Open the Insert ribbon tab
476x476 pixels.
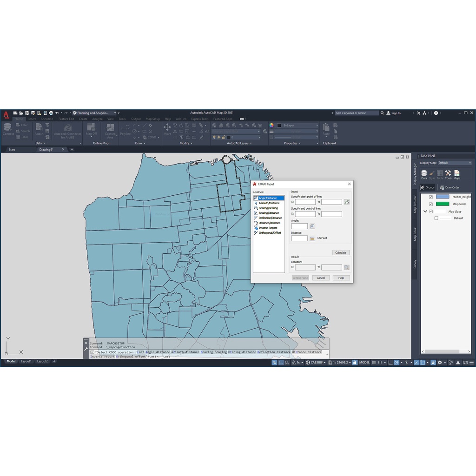point(32,119)
